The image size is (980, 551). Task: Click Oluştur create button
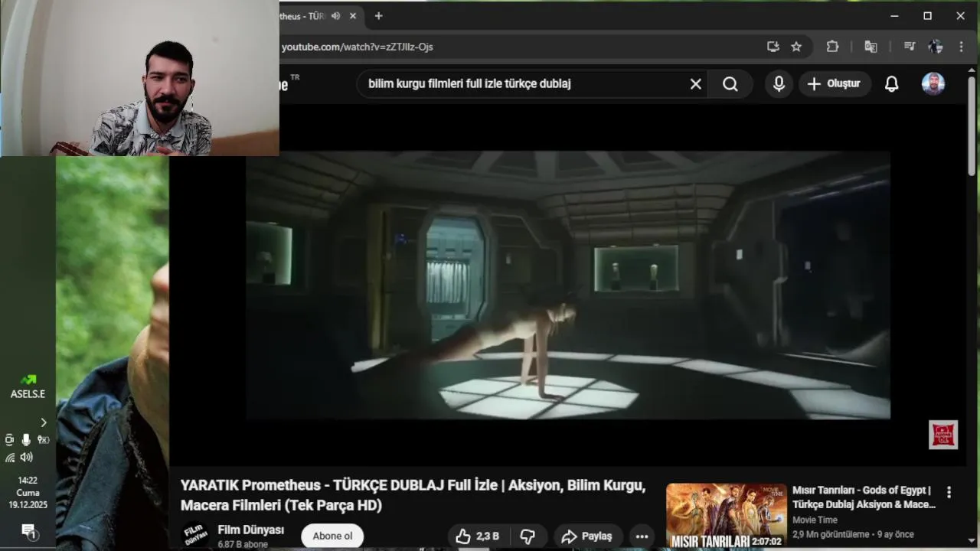click(835, 84)
